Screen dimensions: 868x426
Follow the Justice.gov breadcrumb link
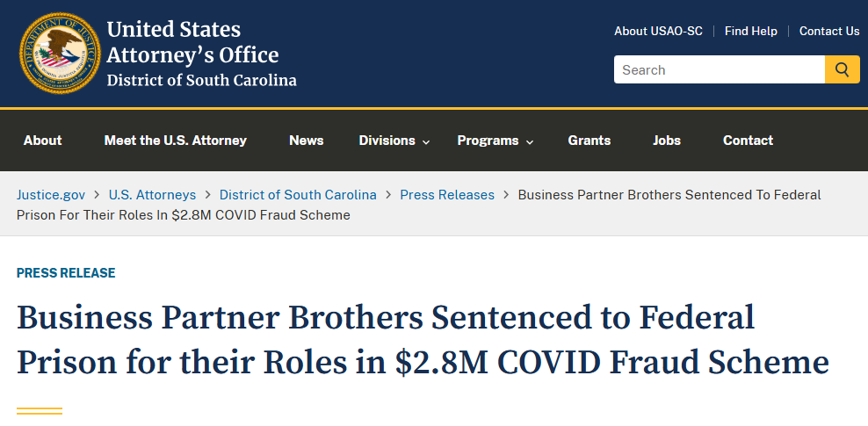pos(51,195)
